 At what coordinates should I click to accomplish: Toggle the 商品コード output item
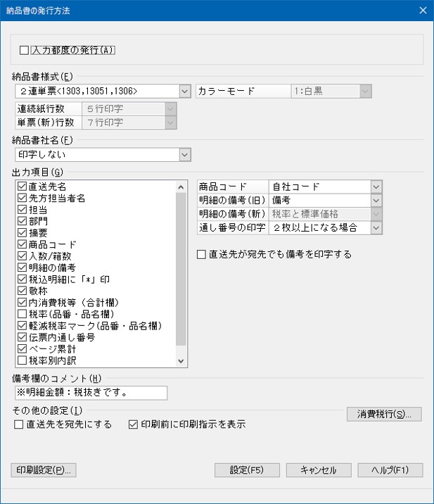click(22, 244)
